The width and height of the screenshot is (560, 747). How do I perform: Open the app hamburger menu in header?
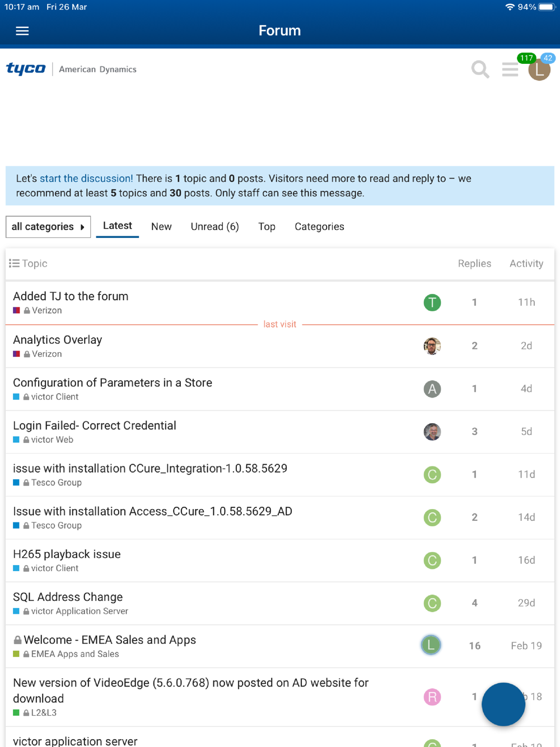22,31
